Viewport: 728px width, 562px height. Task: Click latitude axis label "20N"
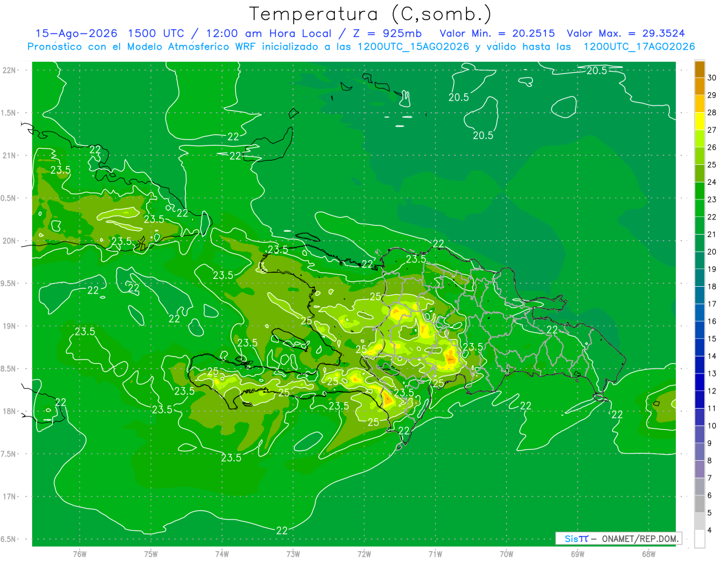[9, 241]
